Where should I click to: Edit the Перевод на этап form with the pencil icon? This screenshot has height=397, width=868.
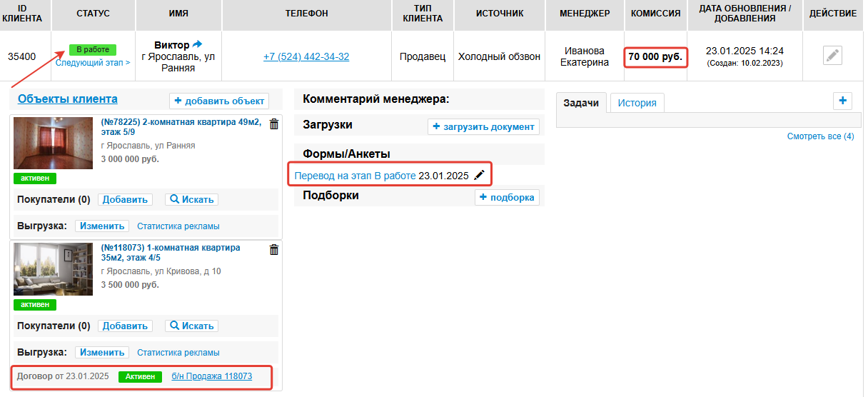(480, 175)
